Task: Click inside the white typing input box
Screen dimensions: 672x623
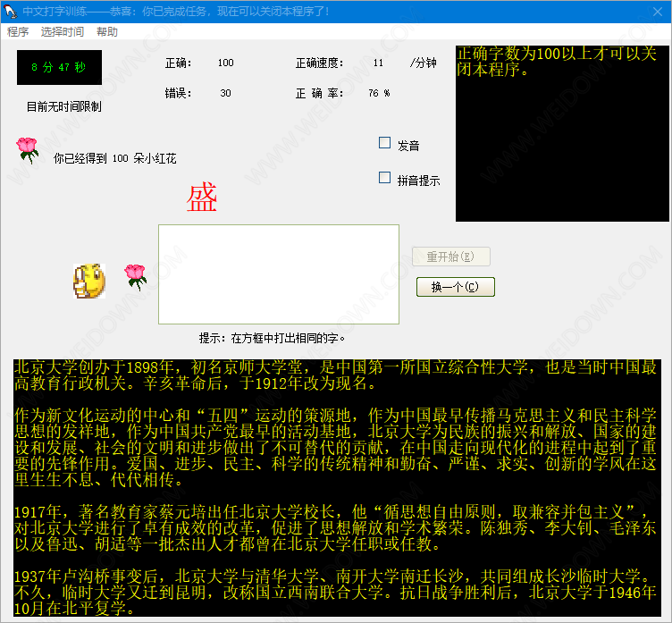Action: click(x=279, y=274)
